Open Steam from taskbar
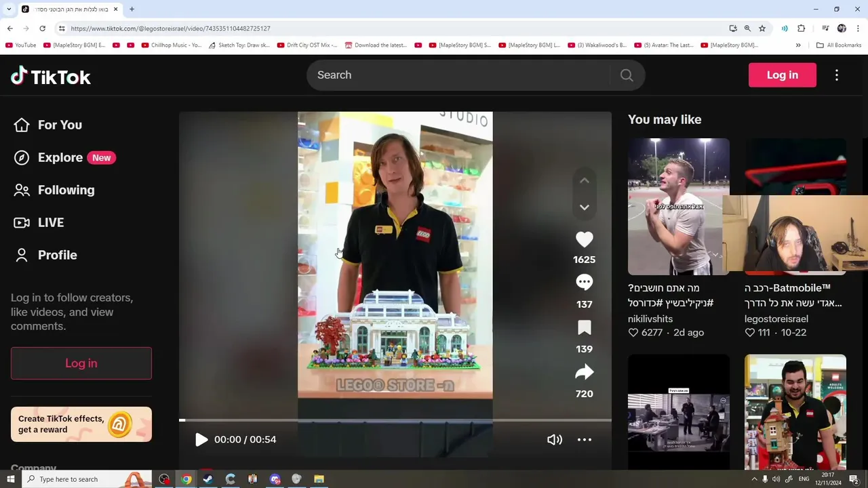 pos(208,479)
